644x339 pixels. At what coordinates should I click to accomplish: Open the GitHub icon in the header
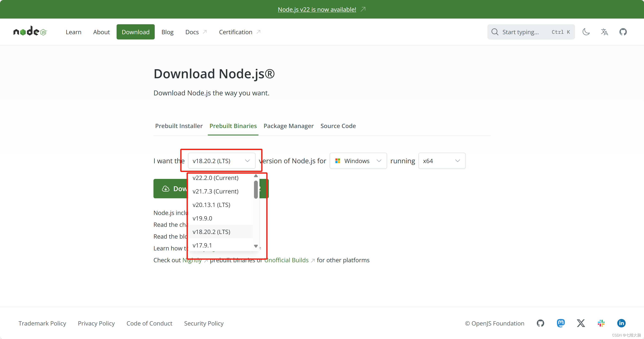click(x=623, y=32)
